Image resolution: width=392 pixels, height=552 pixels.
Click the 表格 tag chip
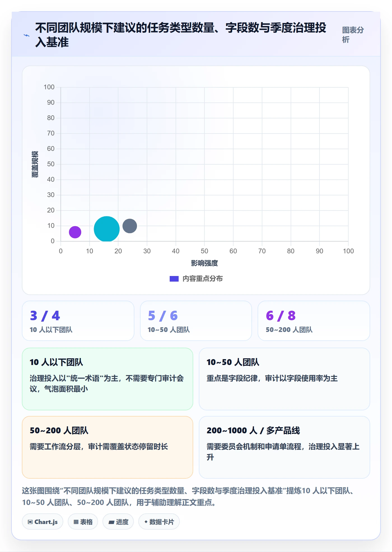83,522
